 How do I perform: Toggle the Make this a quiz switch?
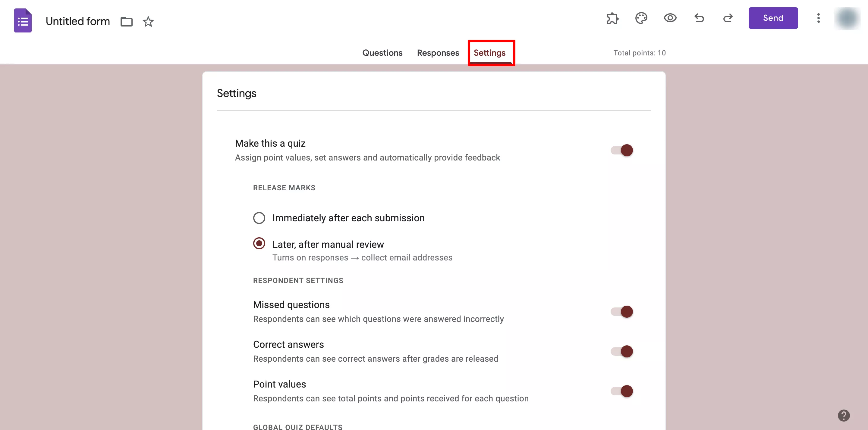[x=622, y=150]
